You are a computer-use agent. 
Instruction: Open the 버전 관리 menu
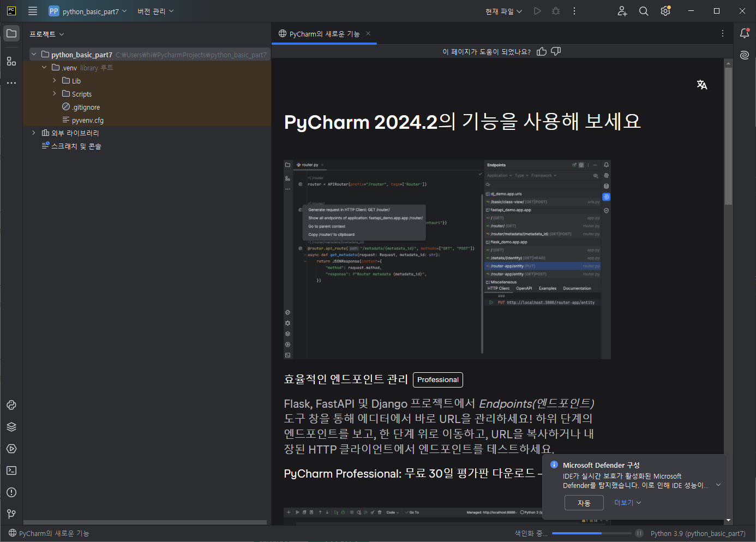[x=155, y=11]
